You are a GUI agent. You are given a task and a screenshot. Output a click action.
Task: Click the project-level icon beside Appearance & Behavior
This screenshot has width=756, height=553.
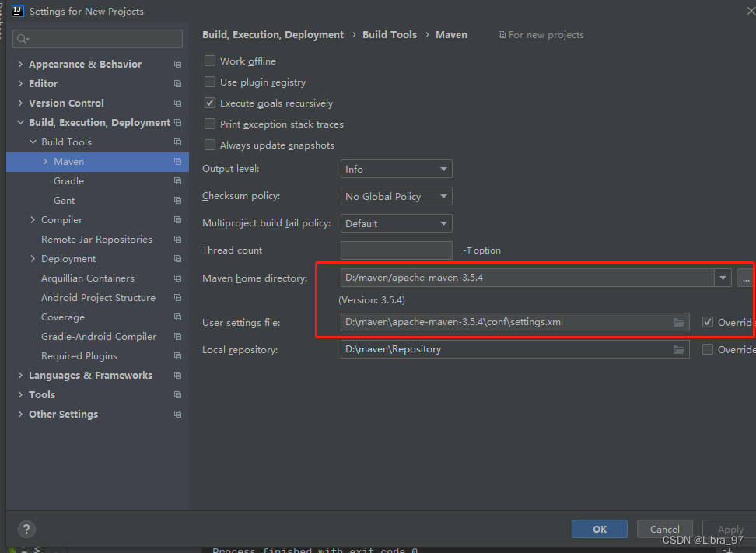[x=177, y=64]
